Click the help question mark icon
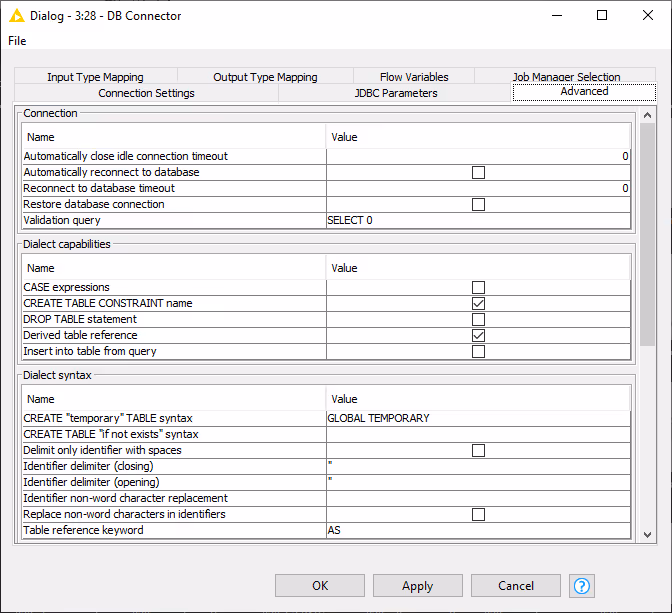The image size is (672, 613). pos(582,586)
